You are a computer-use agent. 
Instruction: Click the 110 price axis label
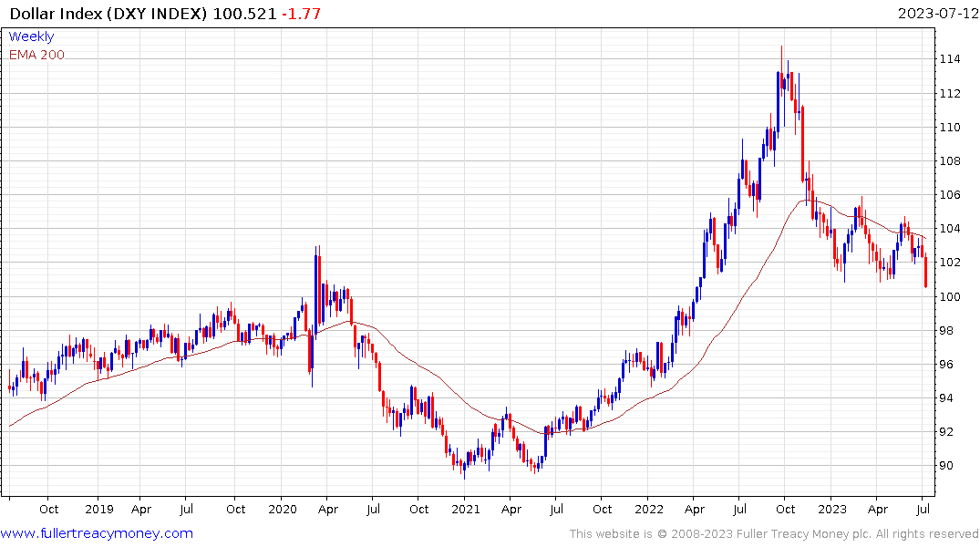click(950, 128)
